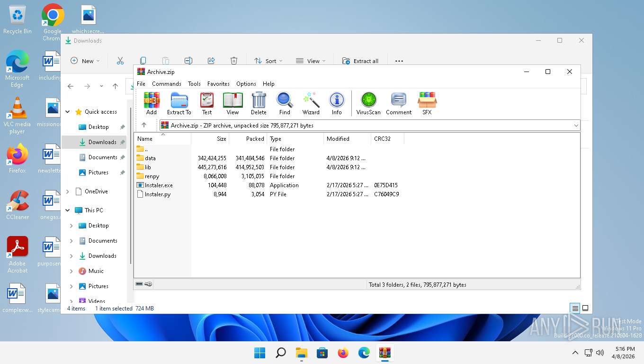Open the see more ellipsis in Downloads
The image size is (644, 364).
pyautogui.click(x=399, y=61)
